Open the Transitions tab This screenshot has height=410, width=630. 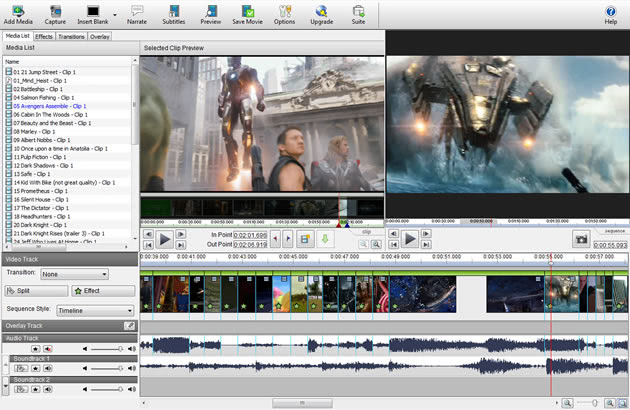71,37
